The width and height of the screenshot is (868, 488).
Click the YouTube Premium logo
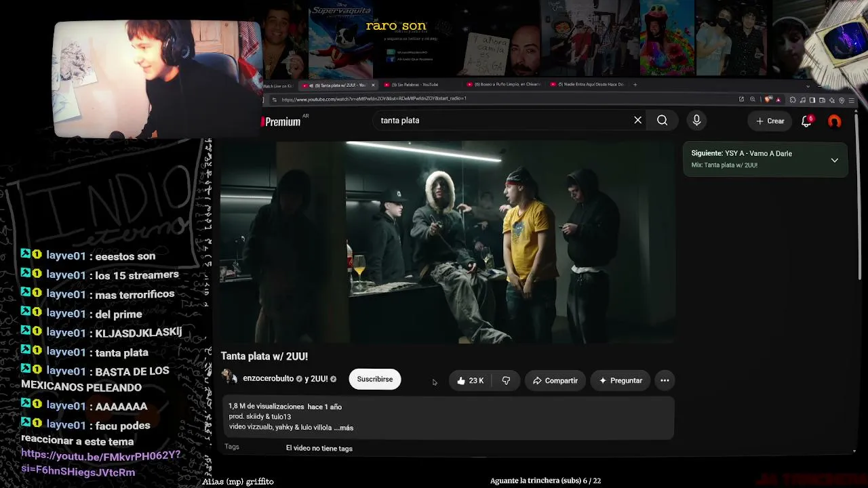[282, 121]
